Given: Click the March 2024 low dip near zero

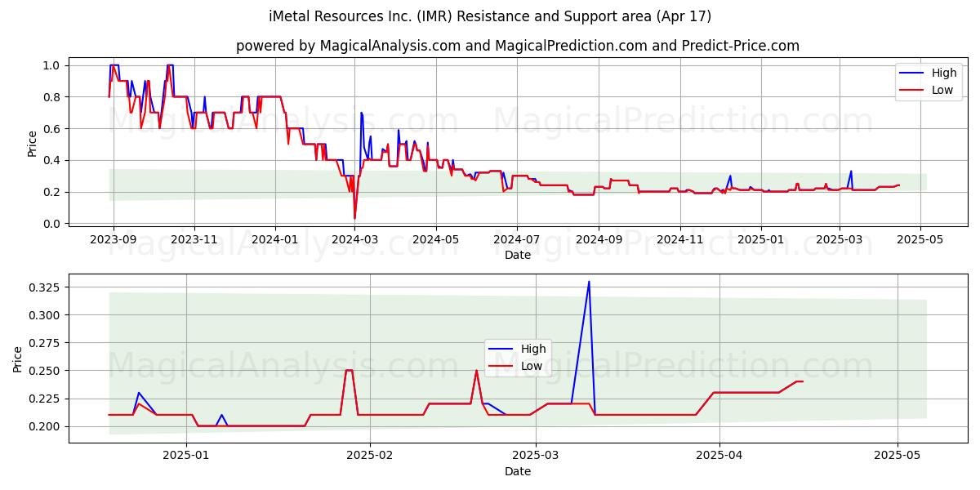Looking at the screenshot, I should [x=354, y=218].
